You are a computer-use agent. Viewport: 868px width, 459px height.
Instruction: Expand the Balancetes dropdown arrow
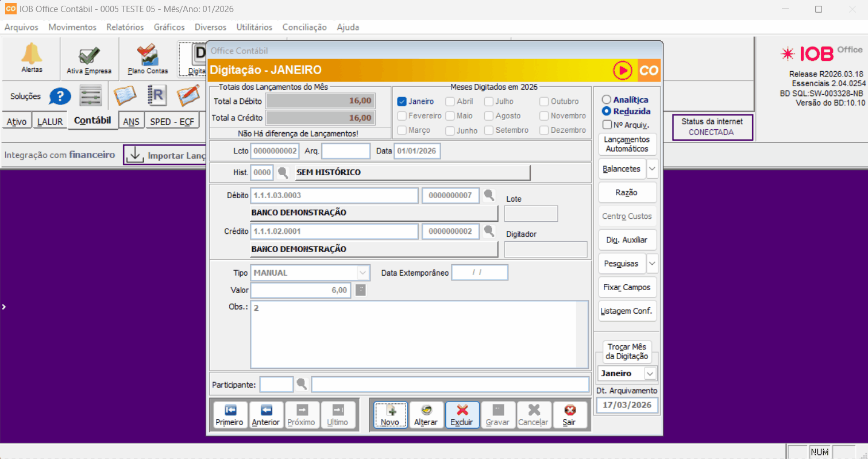tap(652, 169)
